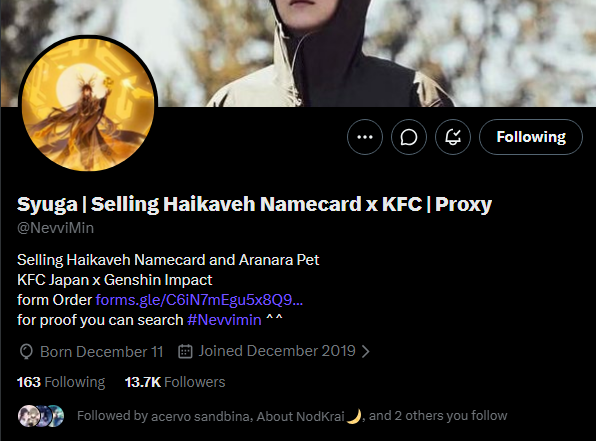The height and width of the screenshot is (441, 596).
Task: Toggle the notification bell icon
Action: pyautogui.click(x=453, y=137)
